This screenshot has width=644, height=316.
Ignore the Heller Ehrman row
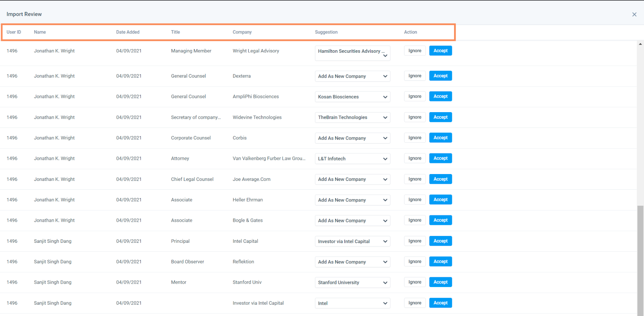click(415, 199)
